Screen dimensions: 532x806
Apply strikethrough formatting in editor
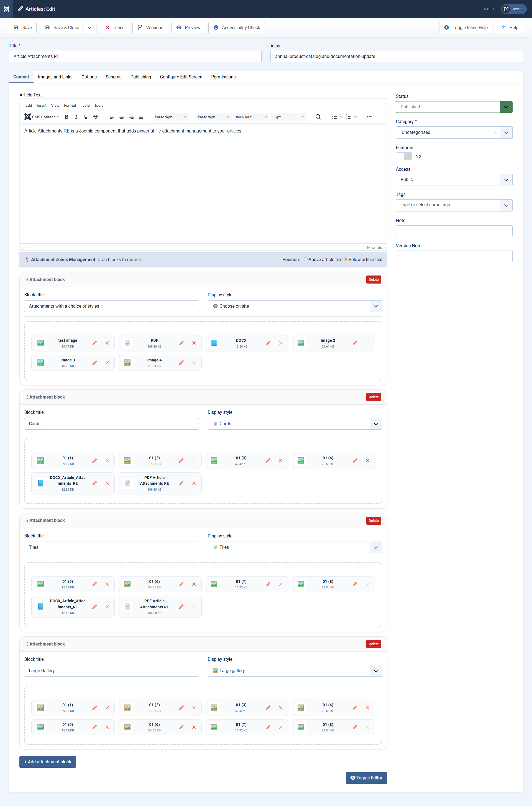click(x=96, y=117)
